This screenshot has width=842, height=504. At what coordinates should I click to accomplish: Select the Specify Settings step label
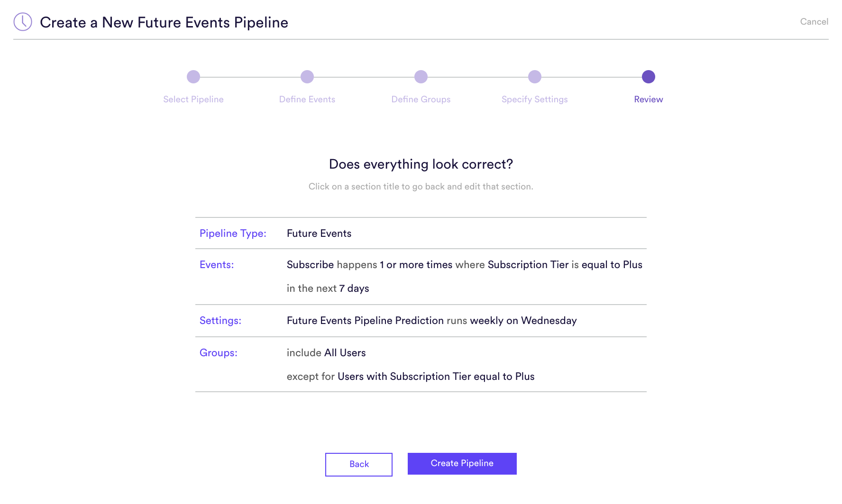pos(535,99)
